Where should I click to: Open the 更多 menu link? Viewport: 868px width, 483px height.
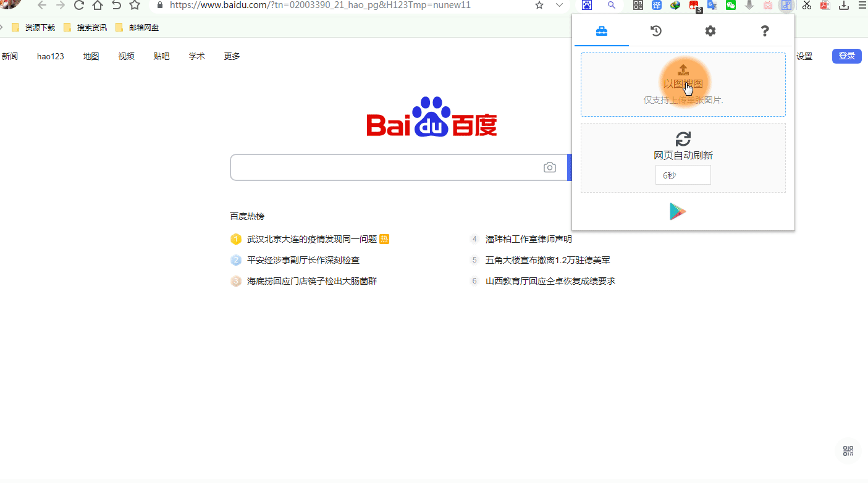(x=232, y=56)
